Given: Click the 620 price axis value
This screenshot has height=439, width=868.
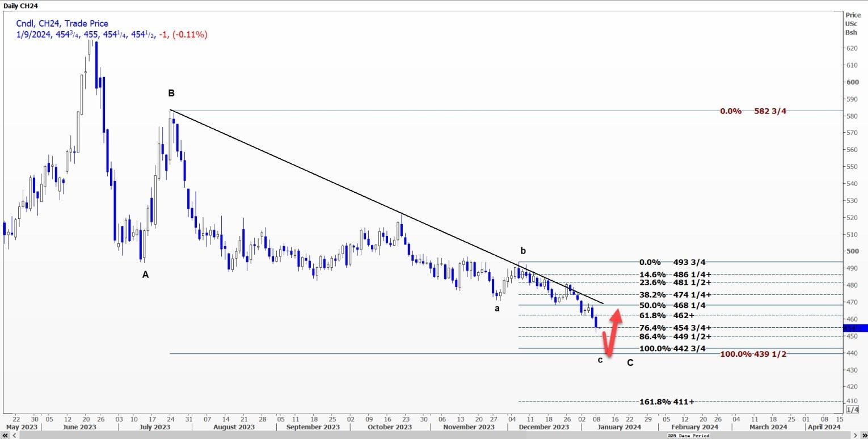Looking at the screenshot, I should 852,48.
